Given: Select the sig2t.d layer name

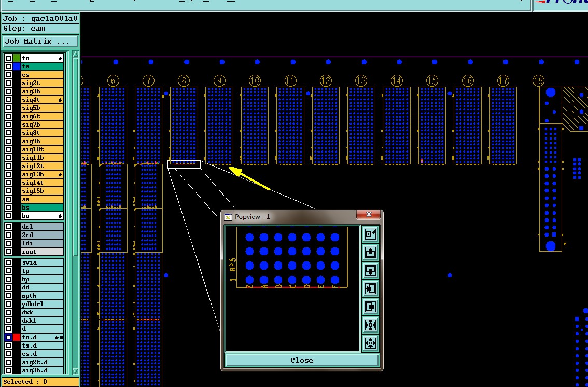Looking at the screenshot, I should (x=42, y=362).
